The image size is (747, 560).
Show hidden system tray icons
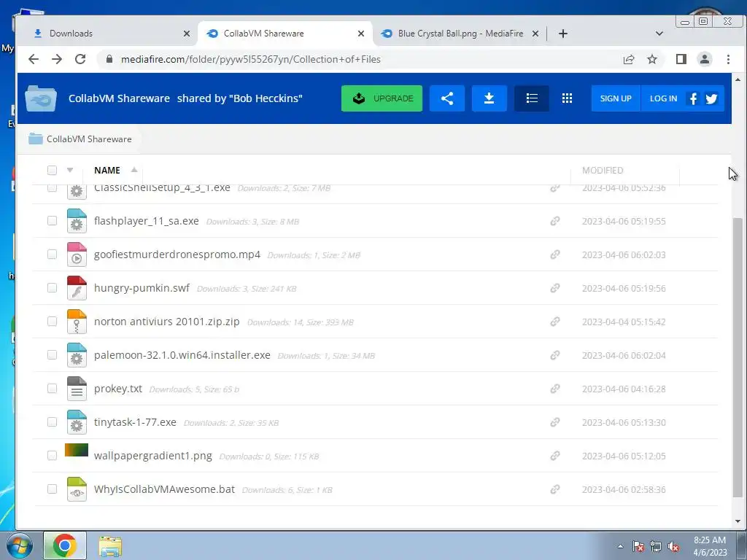tap(620, 546)
